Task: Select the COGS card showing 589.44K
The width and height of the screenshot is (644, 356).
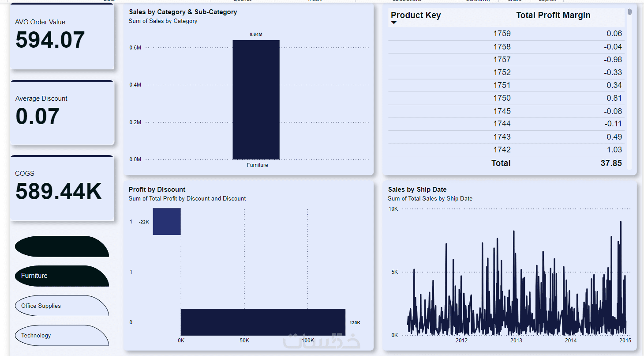Action: coord(62,188)
